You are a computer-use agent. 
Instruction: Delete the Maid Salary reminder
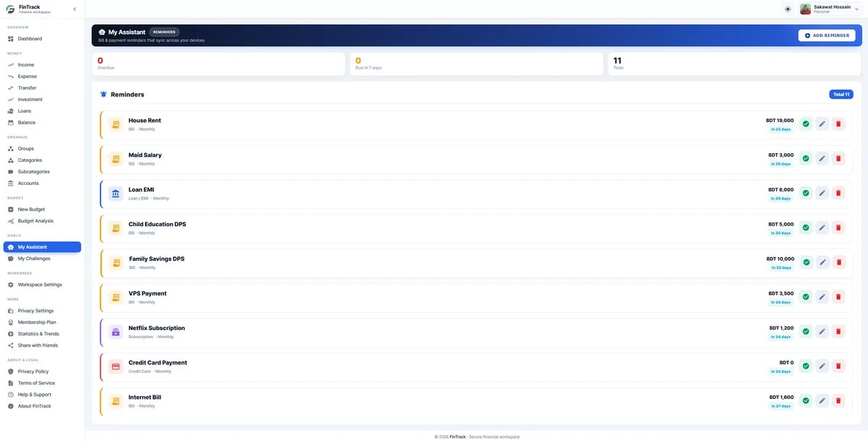(838, 158)
